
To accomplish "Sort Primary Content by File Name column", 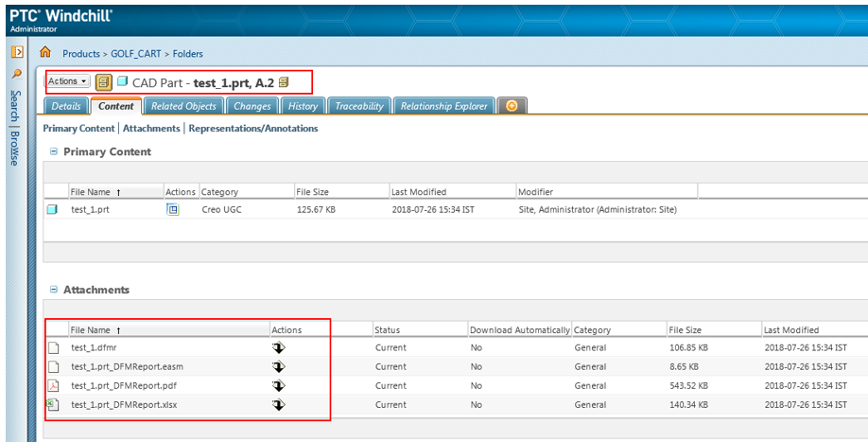I will [x=115, y=191].
